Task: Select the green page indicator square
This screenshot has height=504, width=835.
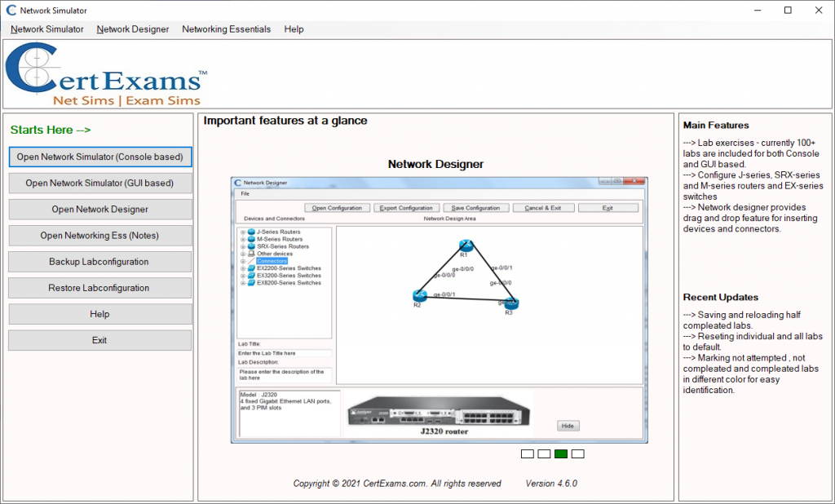Action: click(560, 453)
